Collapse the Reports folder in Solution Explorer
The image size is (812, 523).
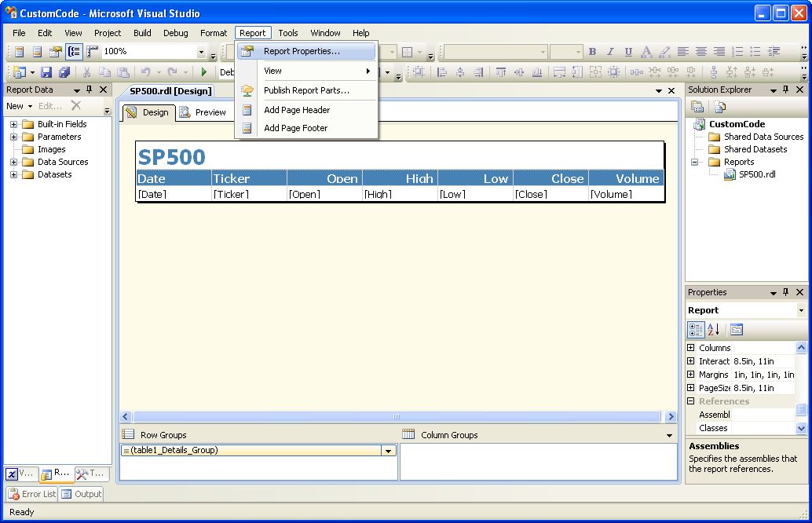pos(694,162)
